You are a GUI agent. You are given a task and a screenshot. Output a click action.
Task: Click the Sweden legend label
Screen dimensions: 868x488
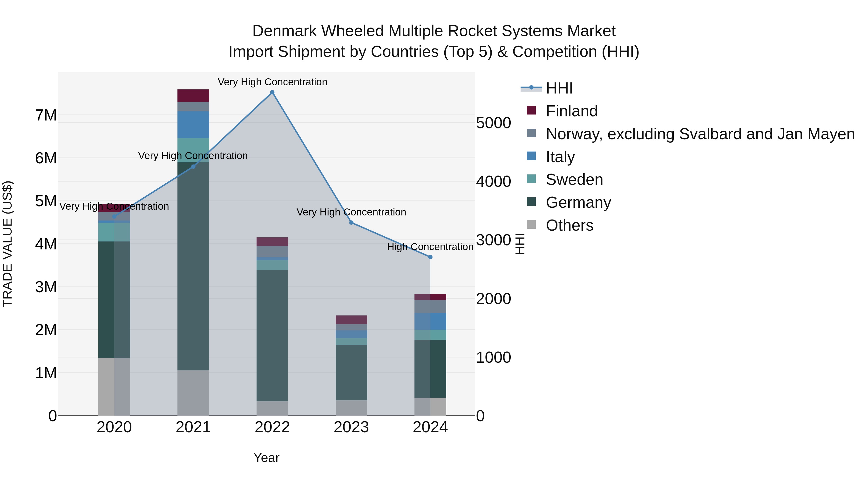(x=575, y=180)
